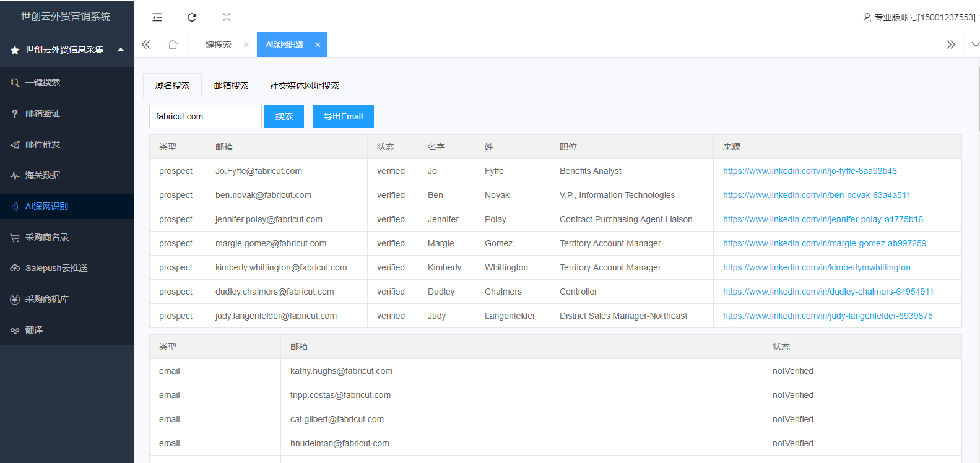Open Margie Gomez's LinkedIn link
This screenshot has height=463, width=980.
825,243
